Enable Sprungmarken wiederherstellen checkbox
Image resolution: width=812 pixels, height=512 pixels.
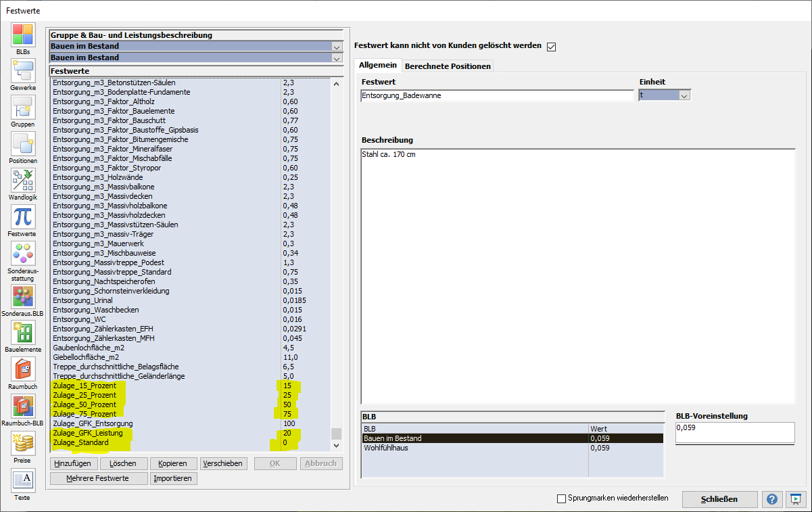(561, 499)
